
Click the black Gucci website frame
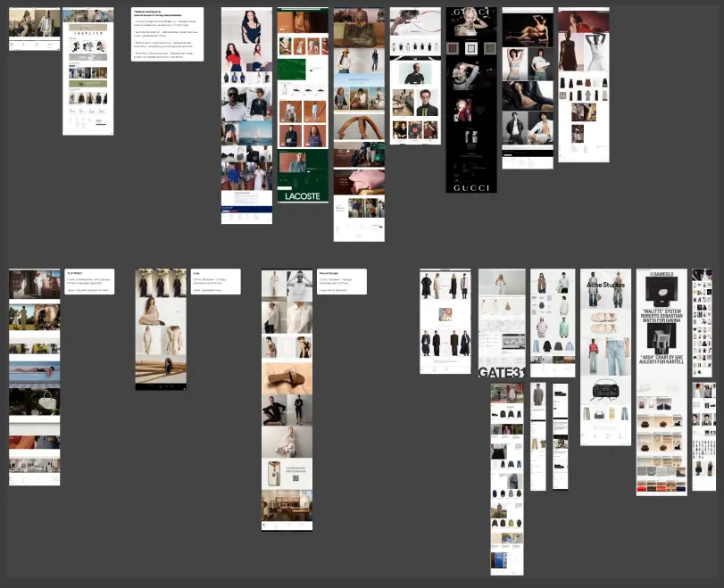(x=470, y=100)
